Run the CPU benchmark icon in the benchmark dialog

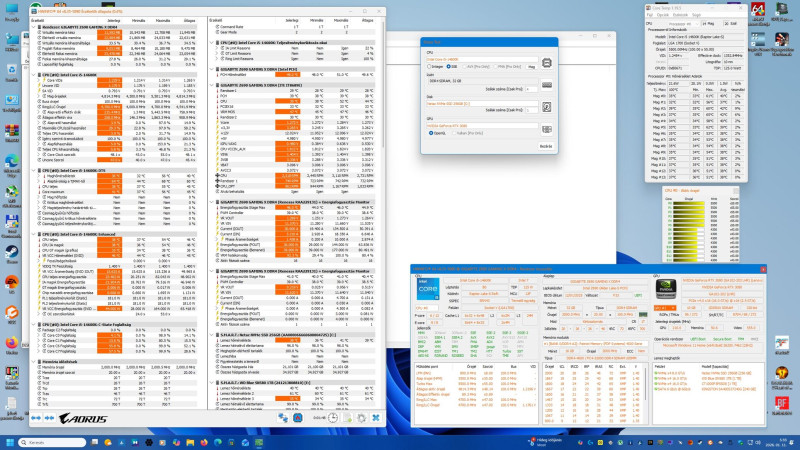pyautogui.click(x=546, y=63)
